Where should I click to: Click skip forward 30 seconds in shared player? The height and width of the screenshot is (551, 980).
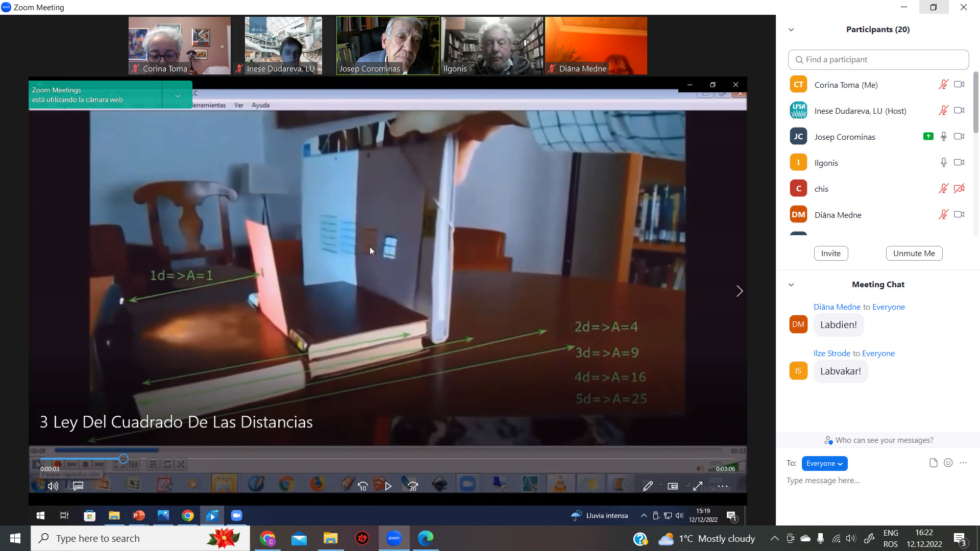coord(413,486)
